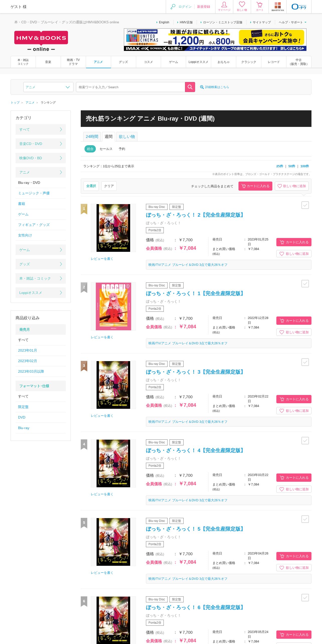
Task: Open the 中古 (販売・買取) navigation tab
Action: point(299,62)
